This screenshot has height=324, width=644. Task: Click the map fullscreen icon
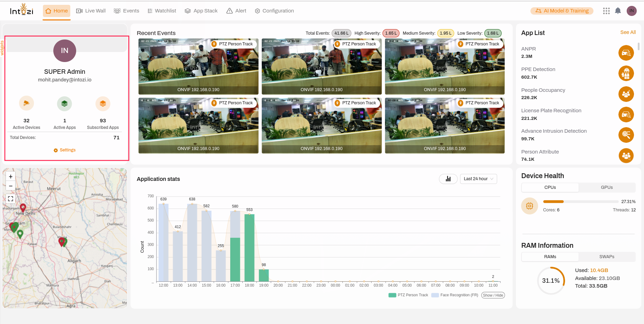pos(11,199)
